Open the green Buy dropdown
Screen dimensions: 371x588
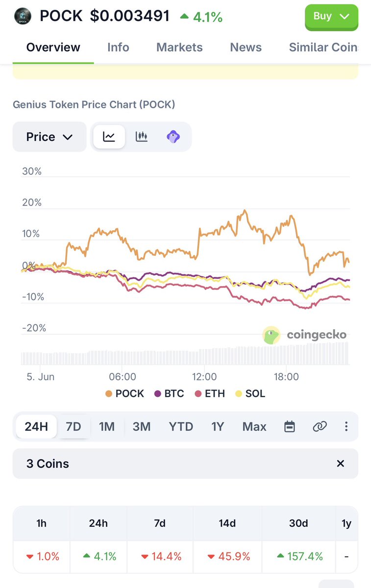coord(331,16)
